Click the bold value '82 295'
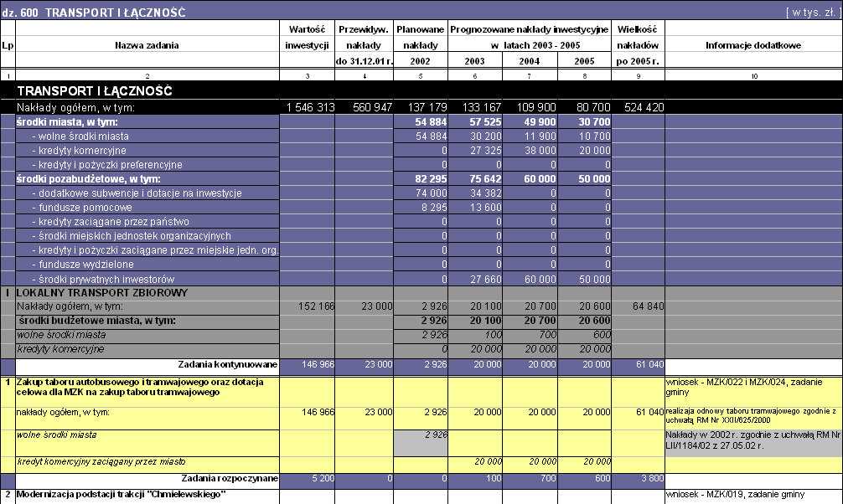Screen dimensions: 843x504 [x=431, y=179]
